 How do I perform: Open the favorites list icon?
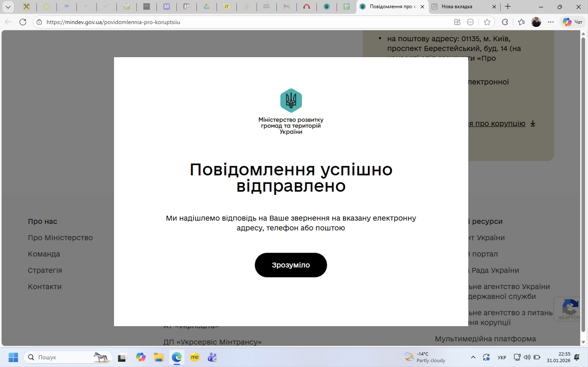pyautogui.click(x=521, y=22)
